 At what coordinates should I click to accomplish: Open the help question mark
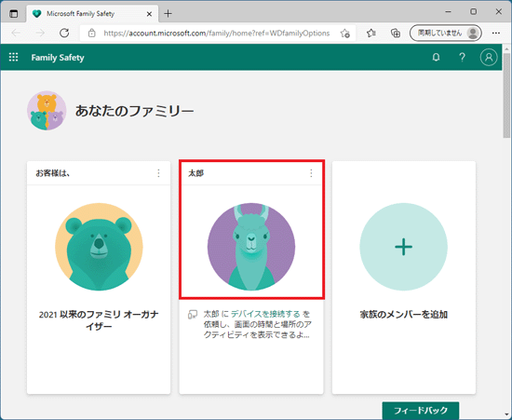(x=462, y=58)
